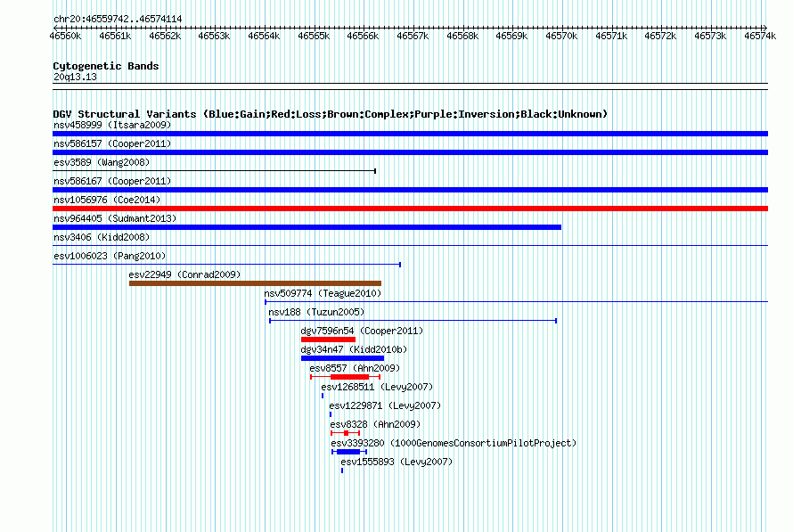Open esv3393280 1000GenomesConsortiumPilotProject label
Image resolution: width=793 pixels, height=532 pixels.
pyautogui.click(x=454, y=443)
